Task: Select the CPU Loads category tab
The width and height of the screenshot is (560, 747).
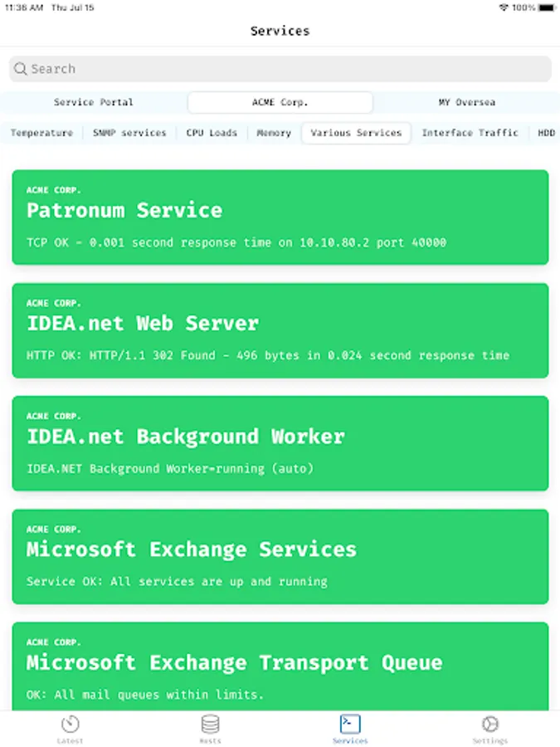Action: click(212, 133)
